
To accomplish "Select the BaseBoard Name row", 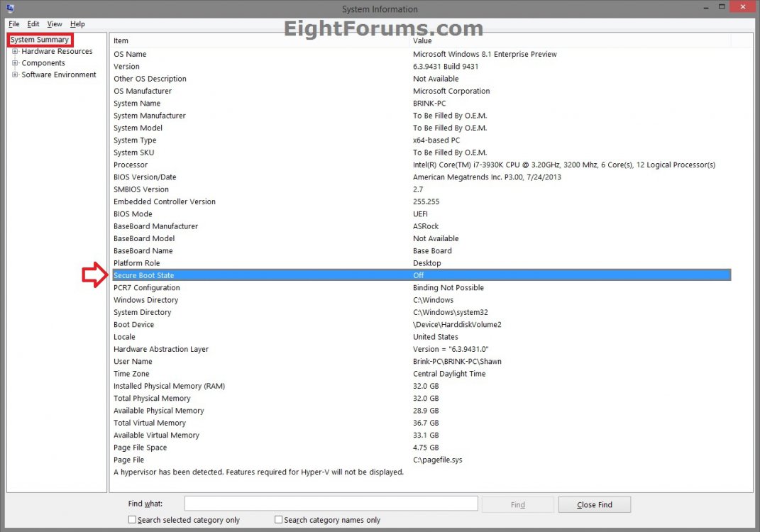I will click(422, 251).
